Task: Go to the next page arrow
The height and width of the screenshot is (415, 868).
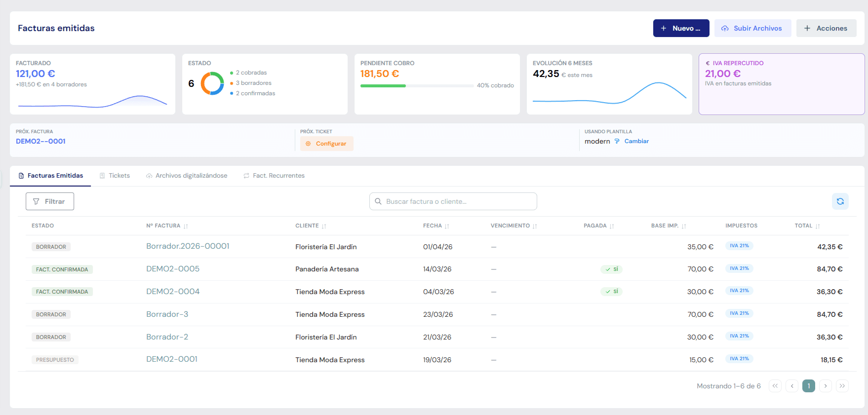Action: point(826,386)
